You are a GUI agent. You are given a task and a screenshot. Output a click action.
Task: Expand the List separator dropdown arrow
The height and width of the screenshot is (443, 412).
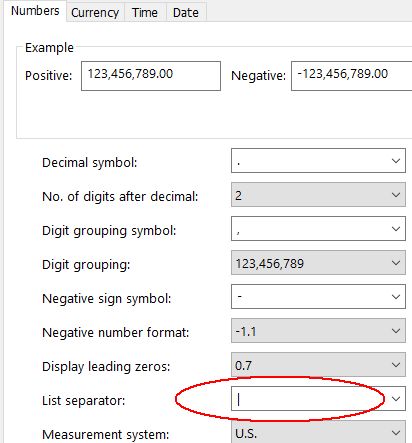tap(396, 399)
